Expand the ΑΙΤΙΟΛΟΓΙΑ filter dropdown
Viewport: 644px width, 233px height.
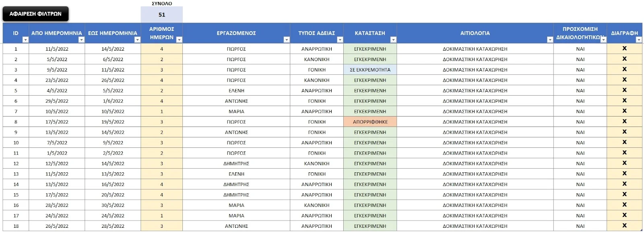tap(550, 40)
